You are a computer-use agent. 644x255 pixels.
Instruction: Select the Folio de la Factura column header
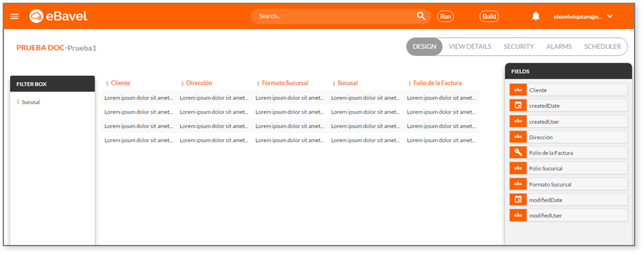click(437, 83)
